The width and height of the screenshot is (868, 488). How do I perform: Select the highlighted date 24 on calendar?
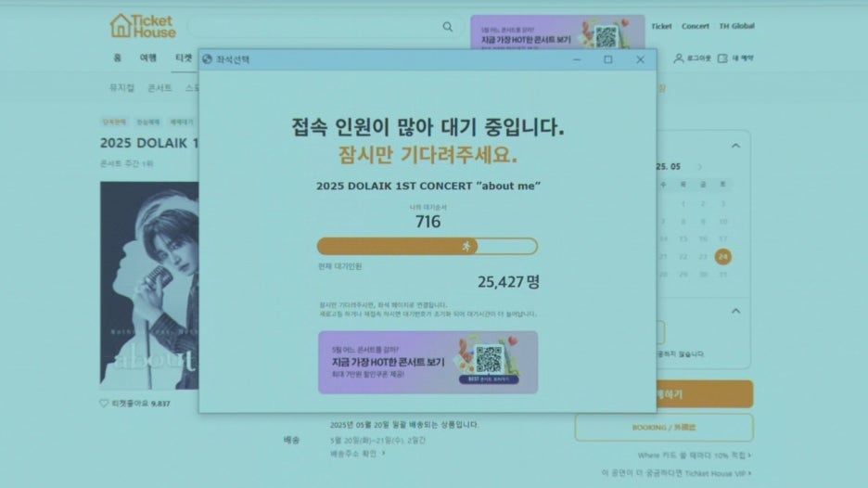point(722,256)
